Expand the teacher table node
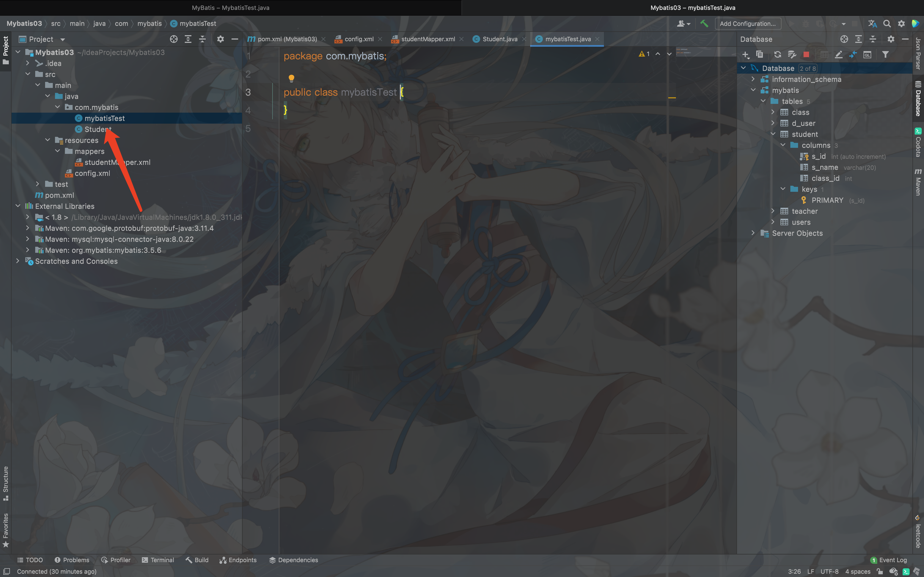Image resolution: width=924 pixels, height=577 pixels. click(773, 211)
